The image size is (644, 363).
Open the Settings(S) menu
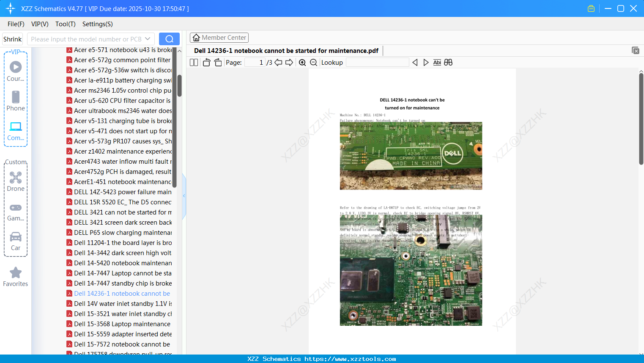click(98, 24)
